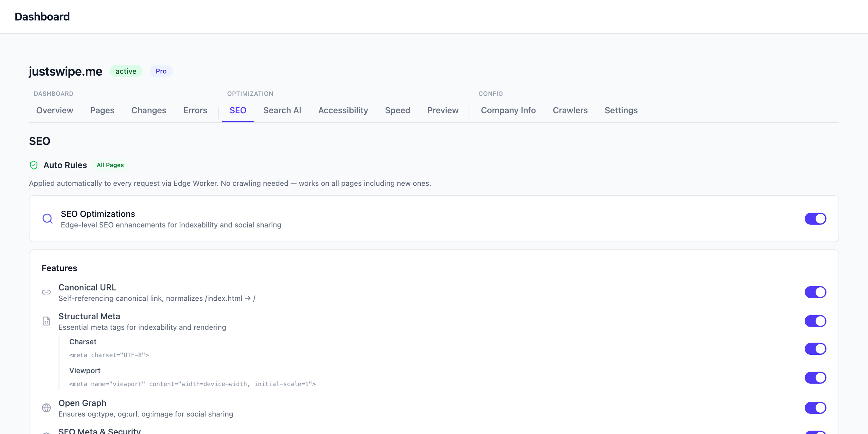The image size is (868, 434).
Task: Click the globe icon next to Open Graph
Action: point(46,408)
